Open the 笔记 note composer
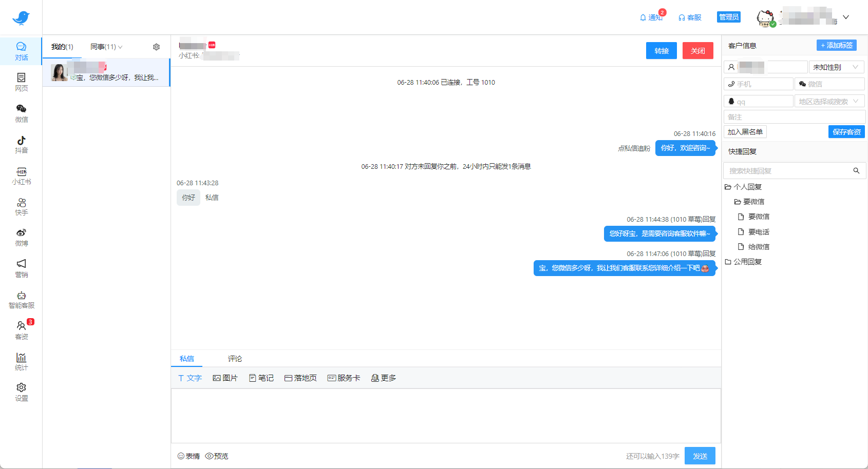Viewport: 868px width, 469px height. (x=261, y=378)
